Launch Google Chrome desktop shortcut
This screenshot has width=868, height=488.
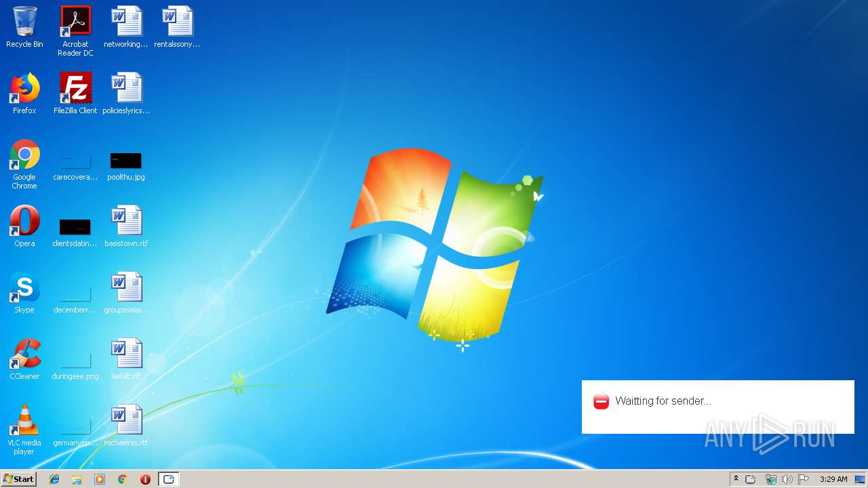click(24, 164)
